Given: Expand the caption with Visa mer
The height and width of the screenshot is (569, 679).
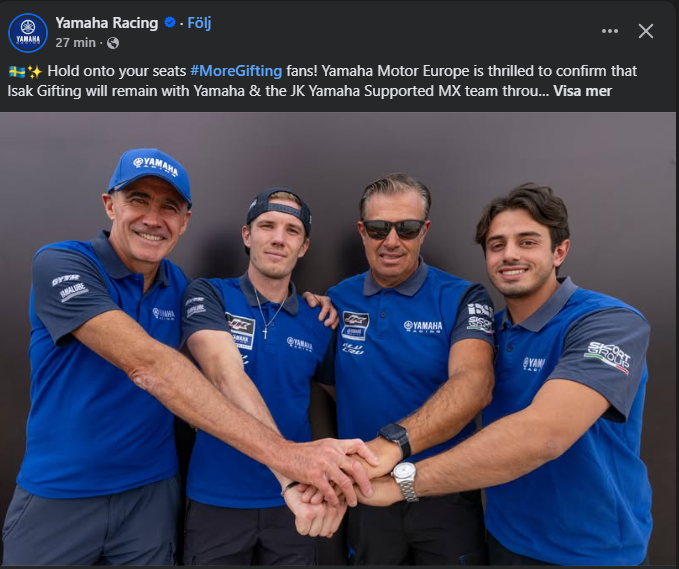Looking at the screenshot, I should (582, 91).
